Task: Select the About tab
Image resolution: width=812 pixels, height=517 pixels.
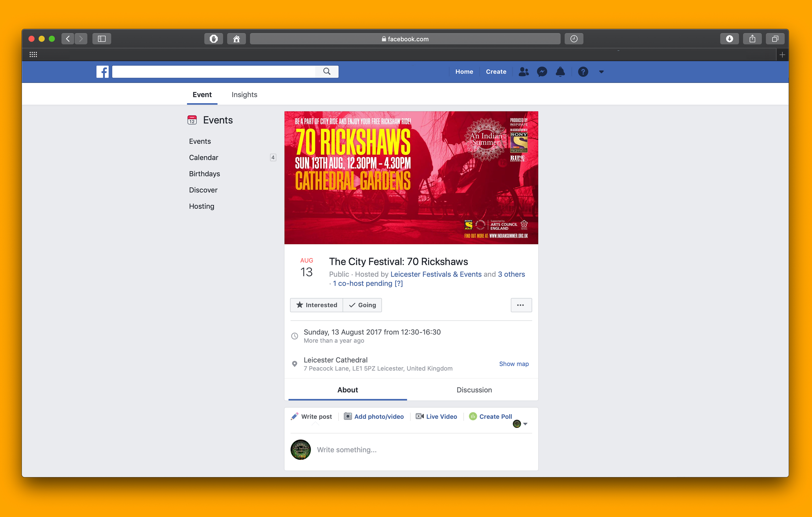Action: point(348,390)
